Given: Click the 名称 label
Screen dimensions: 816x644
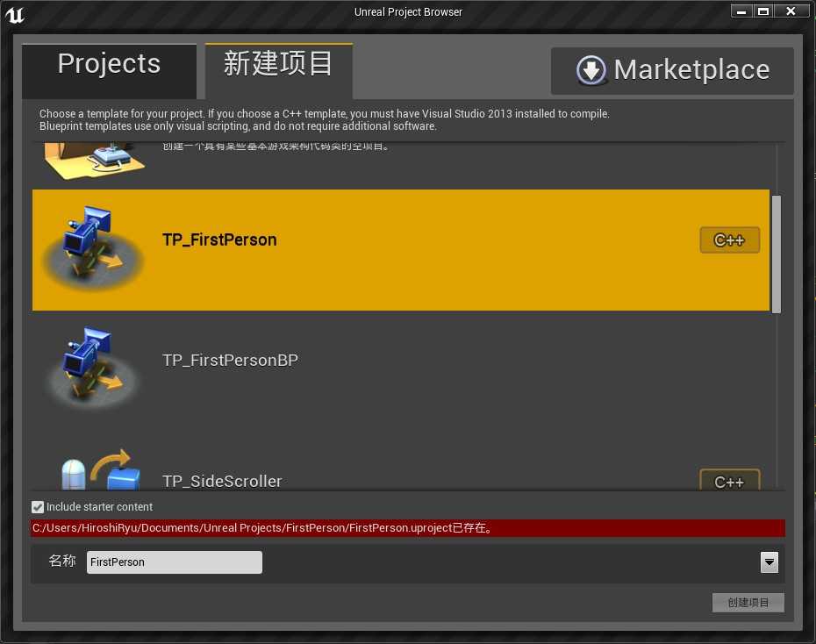Looking at the screenshot, I should pyautogui.click(x=62, y=561).
